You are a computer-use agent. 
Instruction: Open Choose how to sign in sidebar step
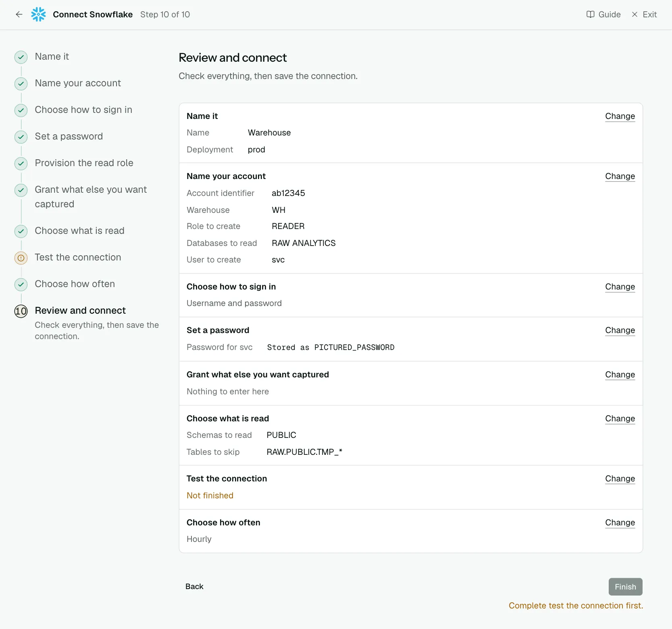click(83, 110)
